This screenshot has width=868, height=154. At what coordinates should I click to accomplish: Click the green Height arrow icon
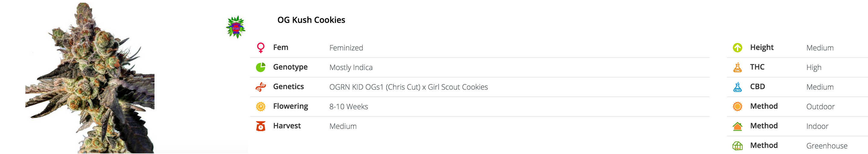pos(737,48)
